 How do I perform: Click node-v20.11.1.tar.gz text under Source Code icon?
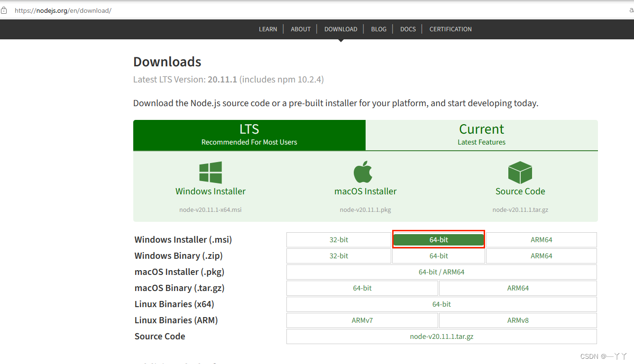point(520,209)
